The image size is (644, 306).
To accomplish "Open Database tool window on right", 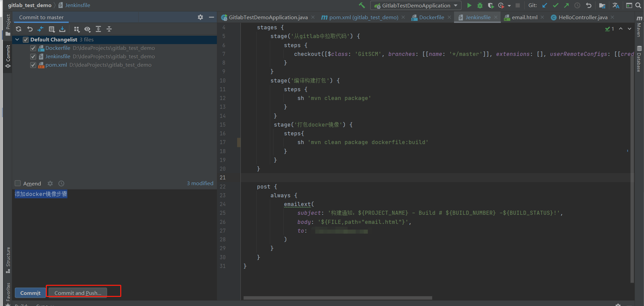I will click(x=639, y=59).
